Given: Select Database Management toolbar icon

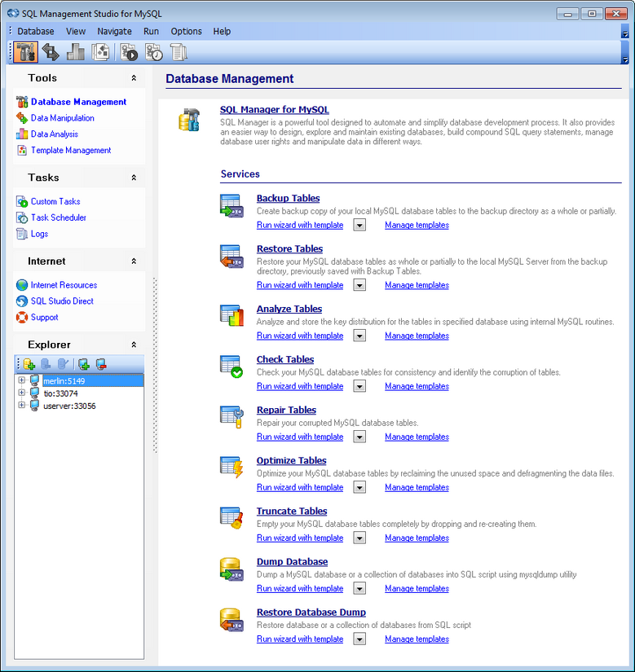Looking at the screenshot, I should pyautogui.click(x=25, y=52).
